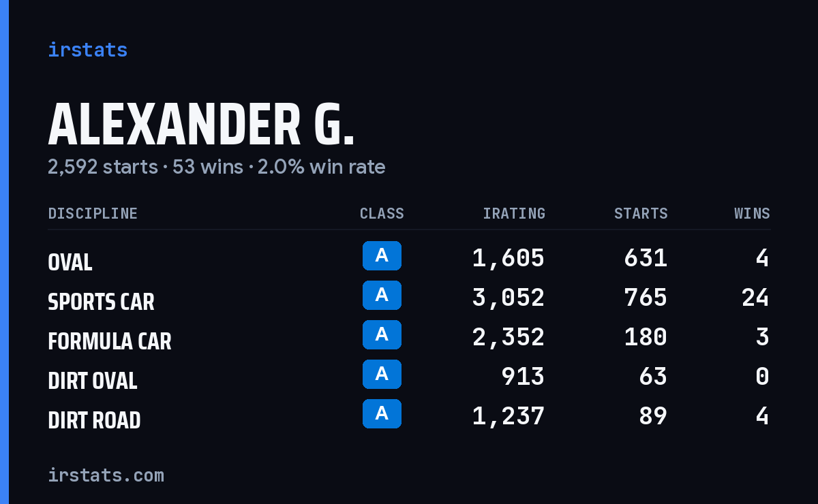Click the Dirt Road class A badge
Viewport: 818px width, 504px height.
click(382, 414)
